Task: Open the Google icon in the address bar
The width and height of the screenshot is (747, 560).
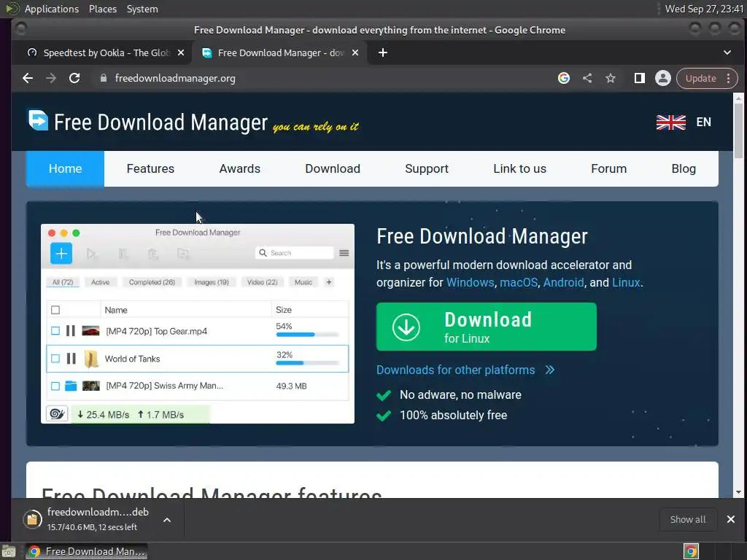Action: point(564,78)
